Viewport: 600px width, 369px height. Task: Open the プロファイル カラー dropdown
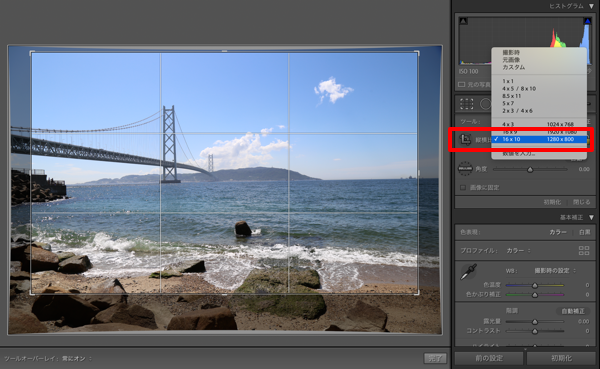coord(518,251)
